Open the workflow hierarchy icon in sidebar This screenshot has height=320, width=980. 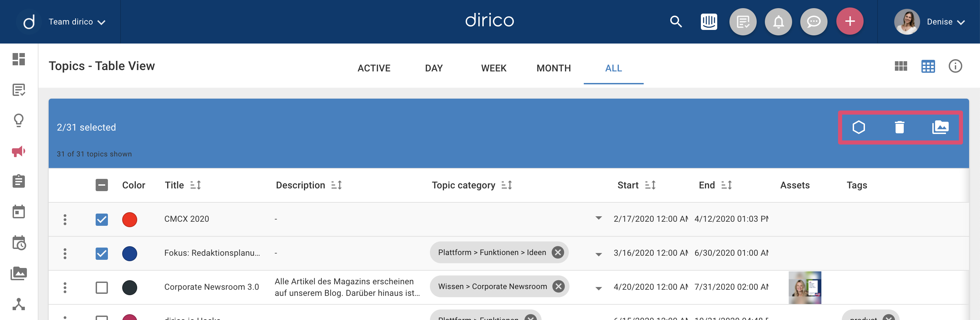tap(19, 304)
